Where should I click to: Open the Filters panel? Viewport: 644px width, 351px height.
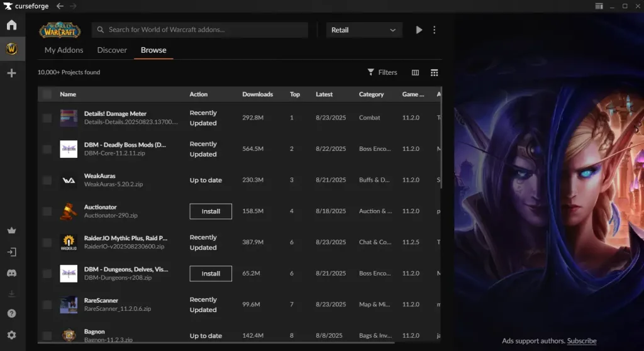click(382, 72)
